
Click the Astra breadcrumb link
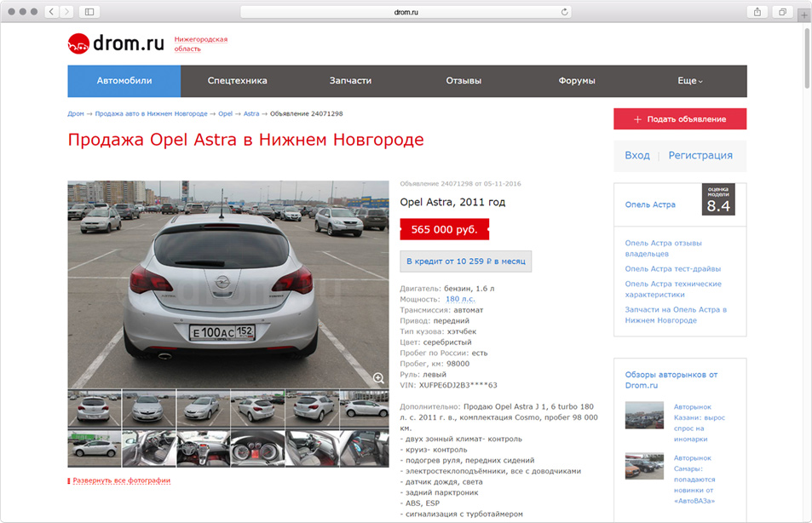251,113
